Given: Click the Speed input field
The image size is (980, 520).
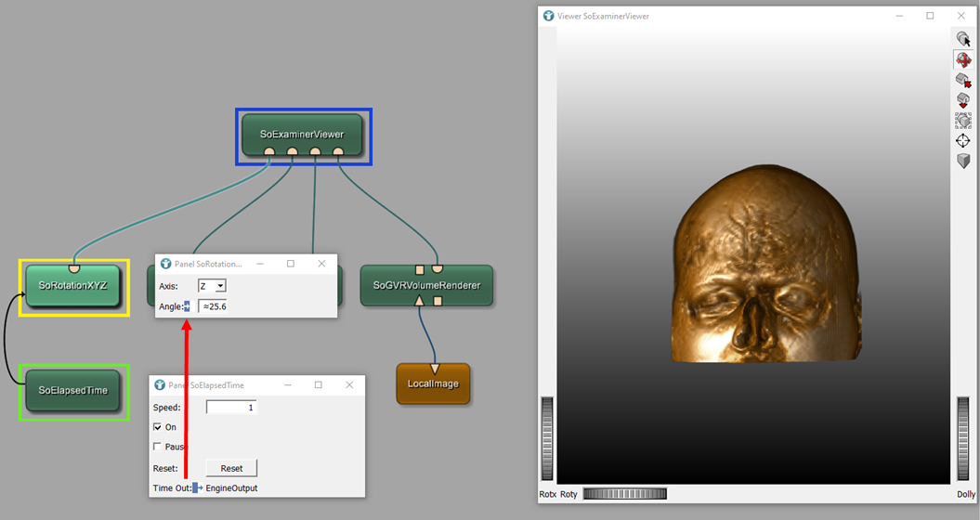Looking at the screenshot, I should [x=230, y=407].
